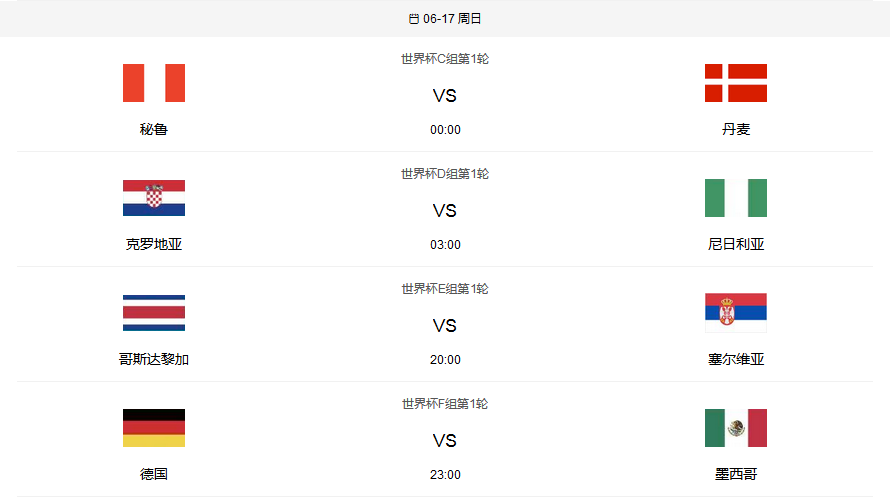Screen dimensions: 891x501
Task: Open the 世界杯F组第1轮 match label
Action: pos(445,404)
